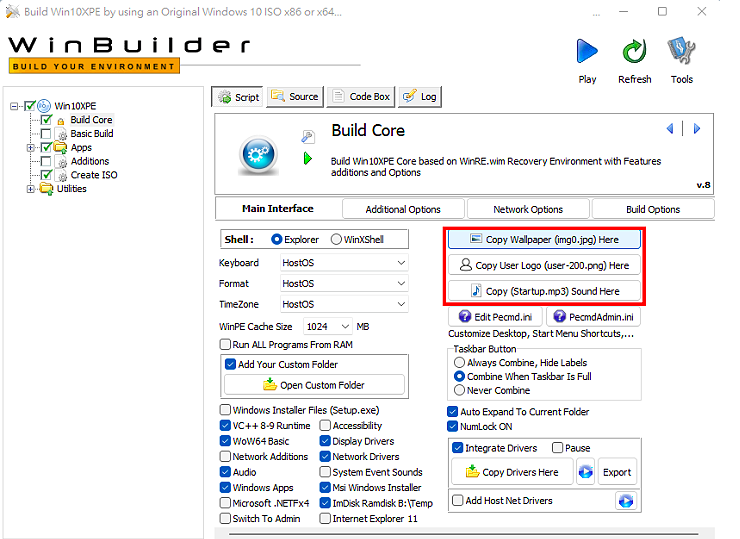Click the lock icon beside Build Core tree item
The height and width of the screenshot is (539, 740).
click(x=60, y=120)
